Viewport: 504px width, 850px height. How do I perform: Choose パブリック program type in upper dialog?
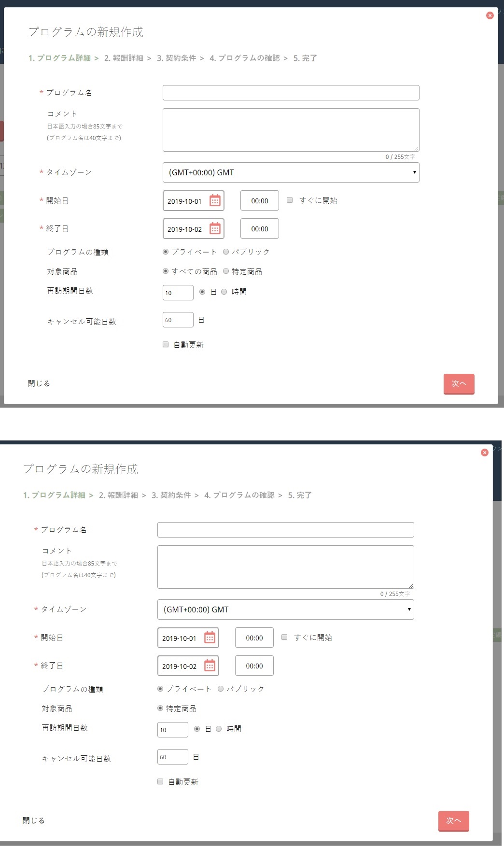(x=226, y=252)
